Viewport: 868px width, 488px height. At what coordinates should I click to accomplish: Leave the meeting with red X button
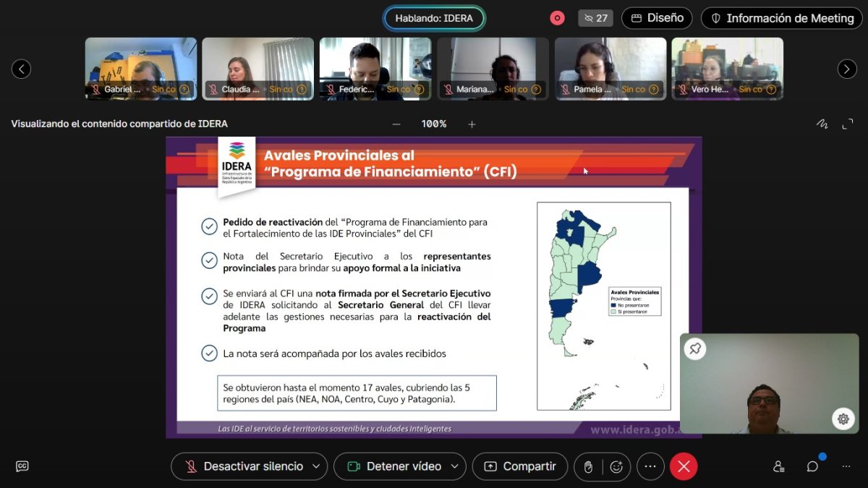(x=684, y=466)
